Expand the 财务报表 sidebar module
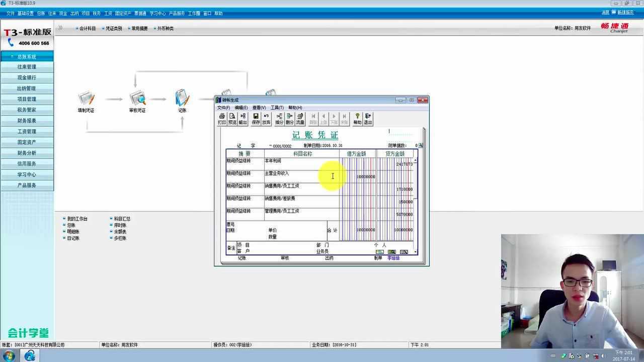 click(x=27, y=121)
